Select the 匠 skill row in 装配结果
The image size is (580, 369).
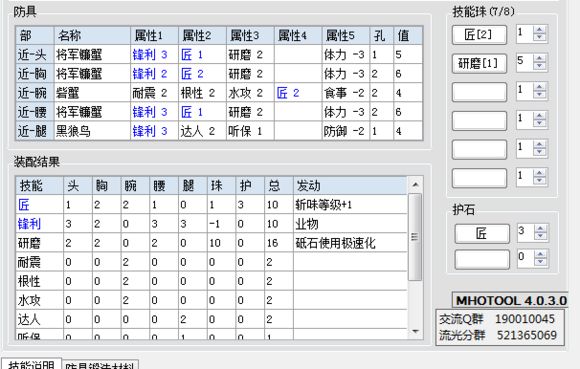pyautogui.click(x=212, y=204)
